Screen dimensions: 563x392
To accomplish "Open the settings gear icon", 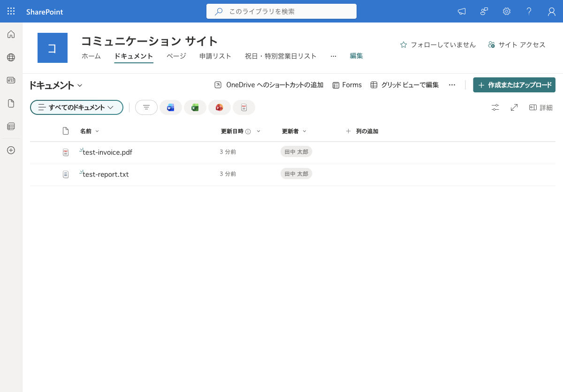I will point(507,11).
